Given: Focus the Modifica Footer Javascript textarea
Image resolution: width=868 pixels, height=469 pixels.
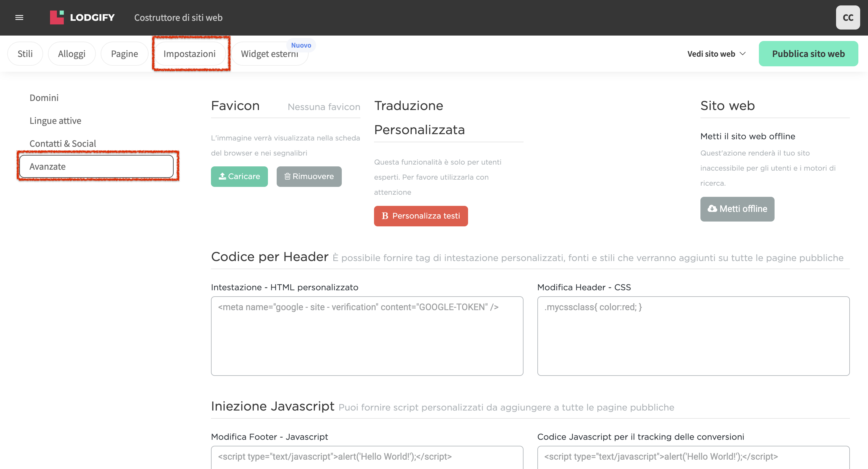Looking at the screenshot, I should (367, 457).
